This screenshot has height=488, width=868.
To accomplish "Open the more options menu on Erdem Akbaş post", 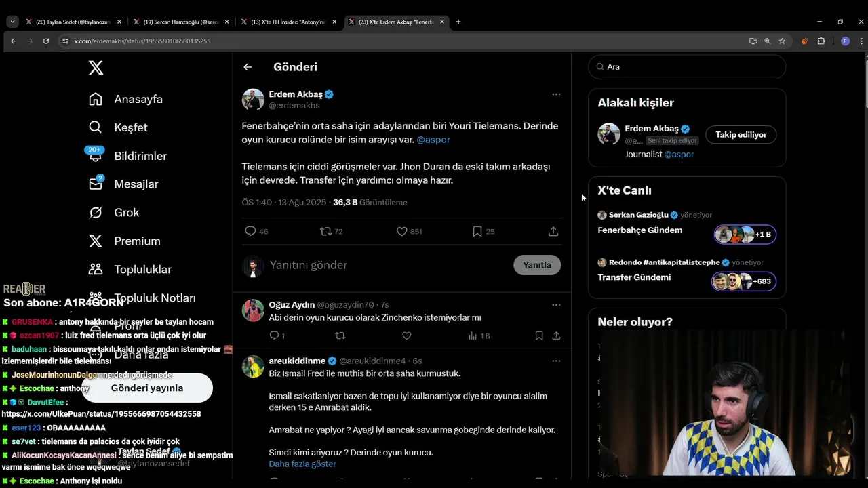I will 556,94.
